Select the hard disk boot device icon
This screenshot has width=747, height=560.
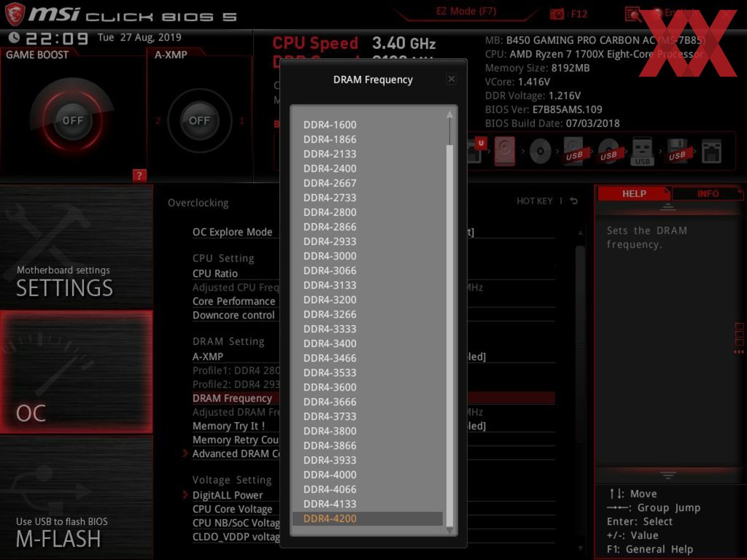(x=504, y=151)
